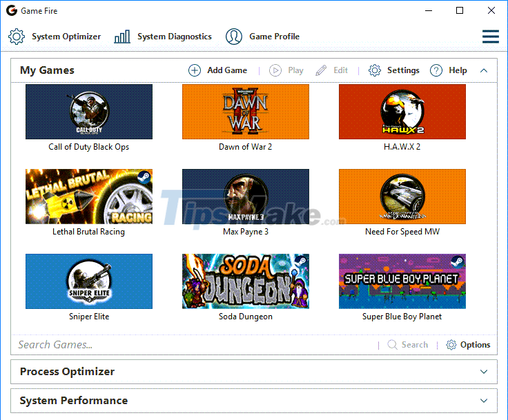Click the System Diagnostics bar chart icon
Image resolution: width=508 pixels, height=420 pixels.
(x=122, y=37)
